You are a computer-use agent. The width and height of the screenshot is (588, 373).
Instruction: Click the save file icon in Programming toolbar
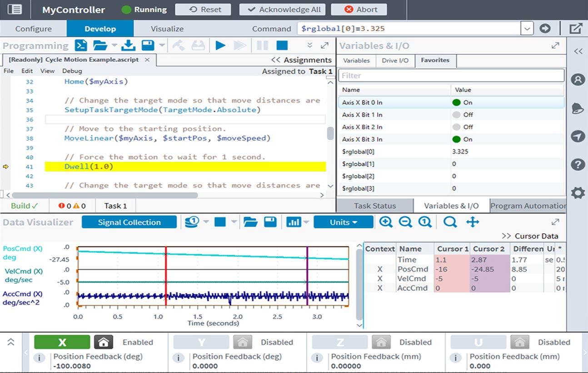point(147,45)
